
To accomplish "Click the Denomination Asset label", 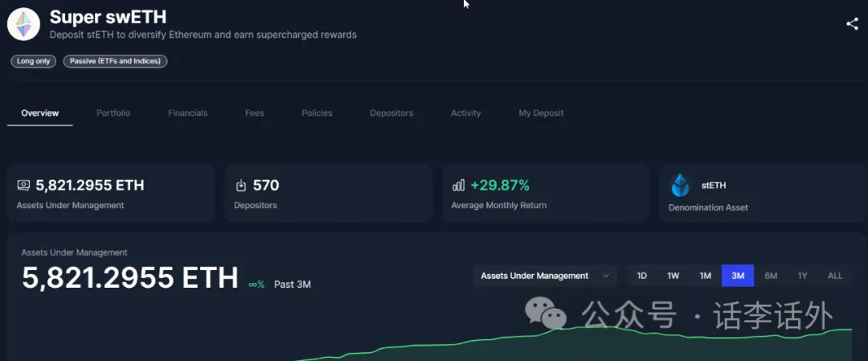I will coord(708,207).
